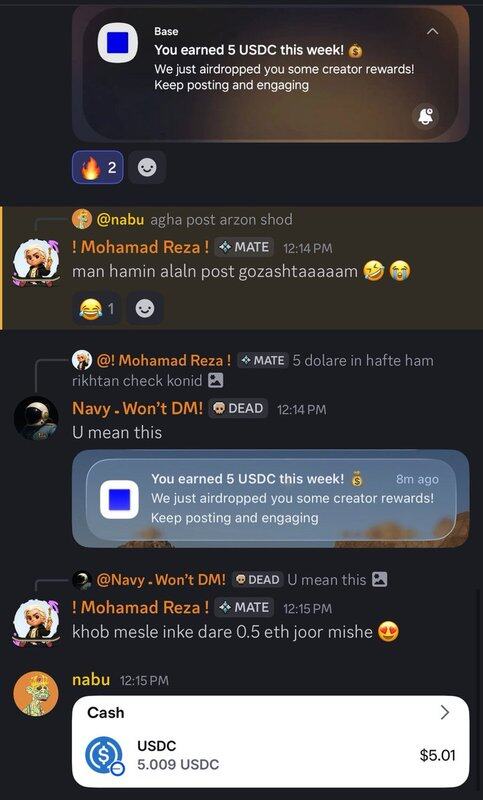483x800 pixels.
Task: Select the DEAD role tag beside Navy
Action: click(238, 409)
